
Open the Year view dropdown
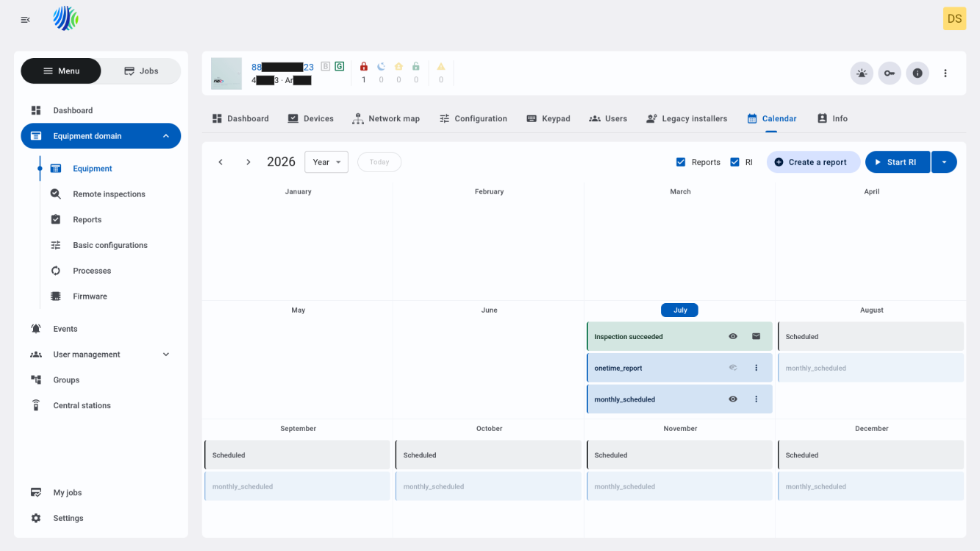(326, 162)
